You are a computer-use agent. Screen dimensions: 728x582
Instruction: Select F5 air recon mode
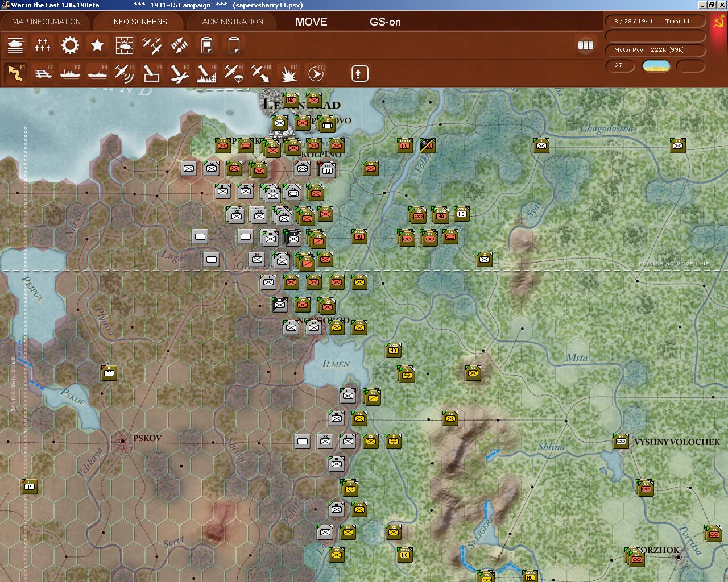[x=125, y=73]
